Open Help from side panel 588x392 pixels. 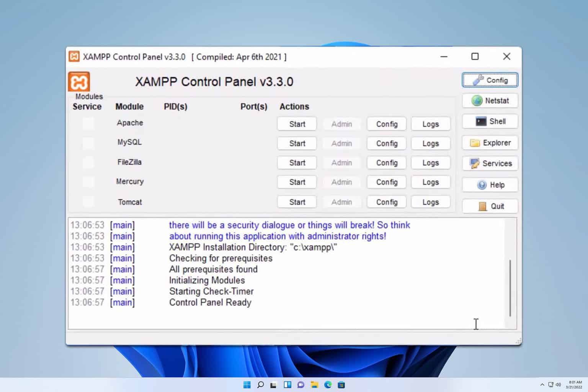(490, 185)
